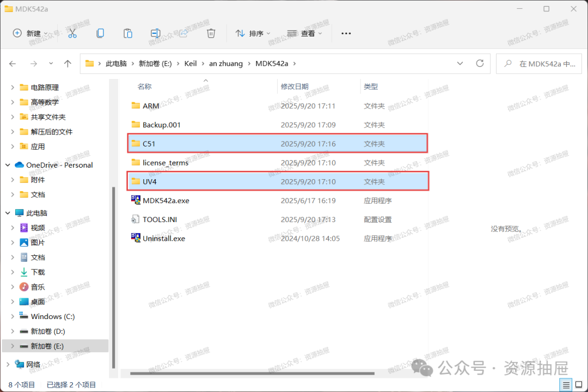Click the Share icon in toolbar
The image size is (588, 392).
pos(183,33)
